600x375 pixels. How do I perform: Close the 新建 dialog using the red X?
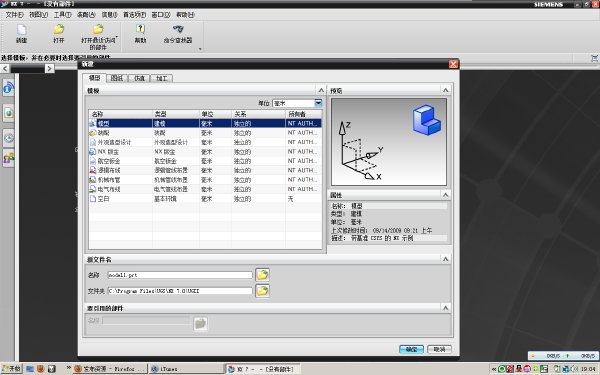(453, 64)
